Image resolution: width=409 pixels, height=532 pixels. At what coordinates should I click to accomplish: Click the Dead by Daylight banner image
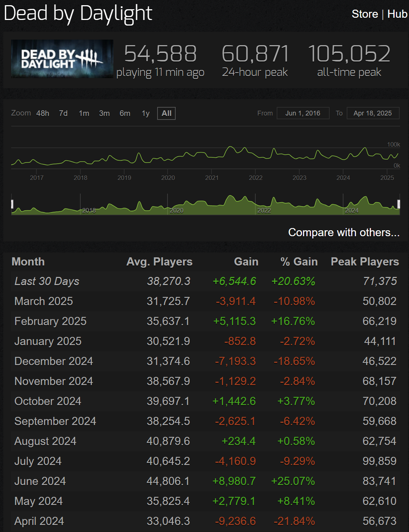62,59
